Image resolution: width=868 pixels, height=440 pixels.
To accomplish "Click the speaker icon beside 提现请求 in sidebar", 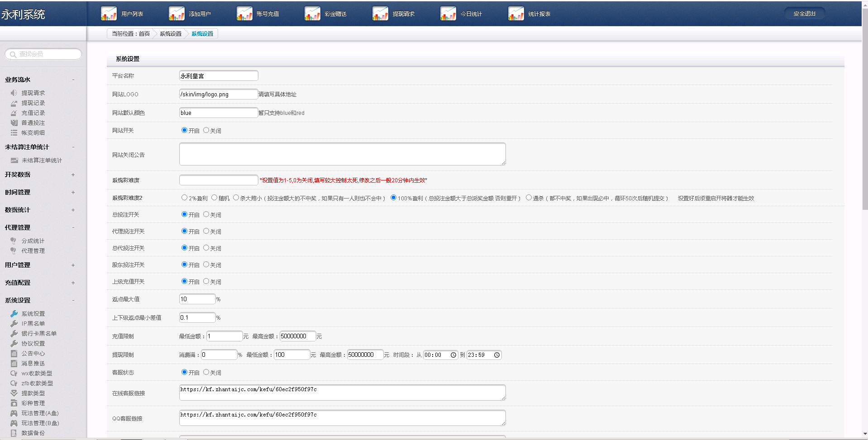I will pyautogui.click(x=14, y=93).
